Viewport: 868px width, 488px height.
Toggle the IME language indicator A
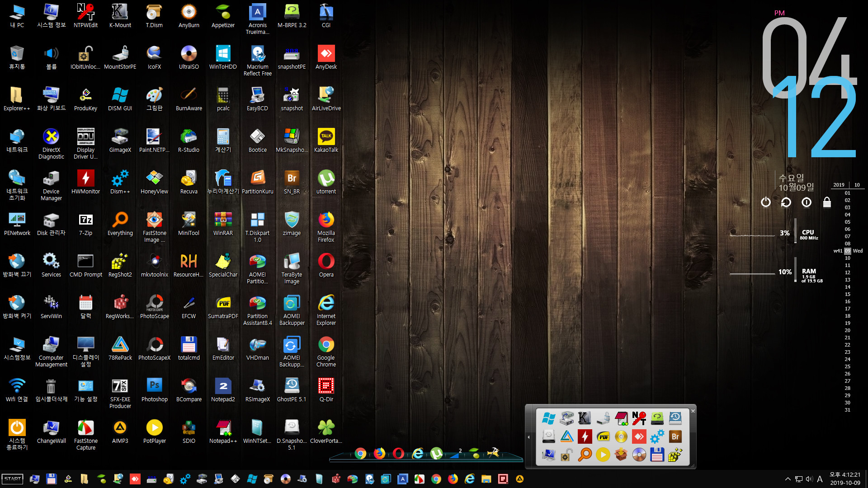coord(820,479)
